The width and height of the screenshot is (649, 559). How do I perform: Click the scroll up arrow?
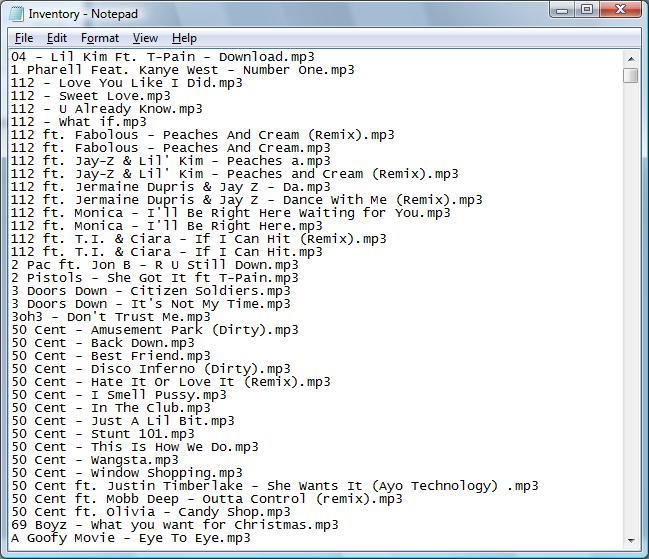click(631, 59)
